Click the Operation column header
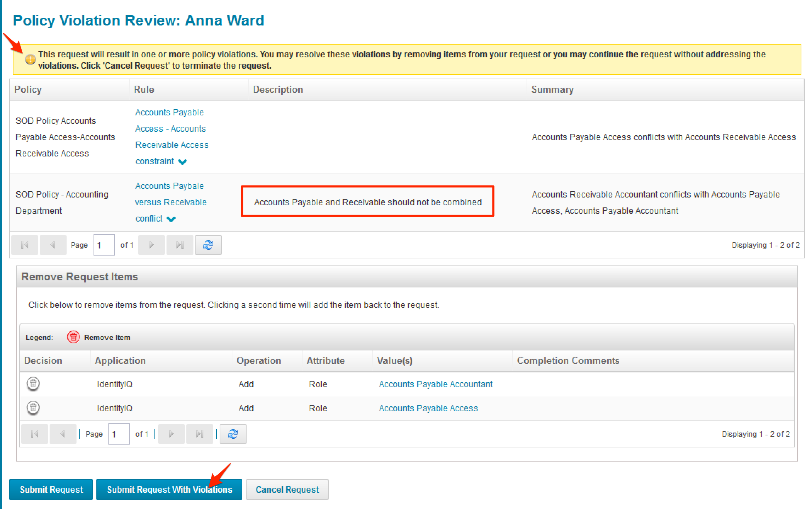The width and height of the screenshot is (812, 509). [x=267, y=361]
